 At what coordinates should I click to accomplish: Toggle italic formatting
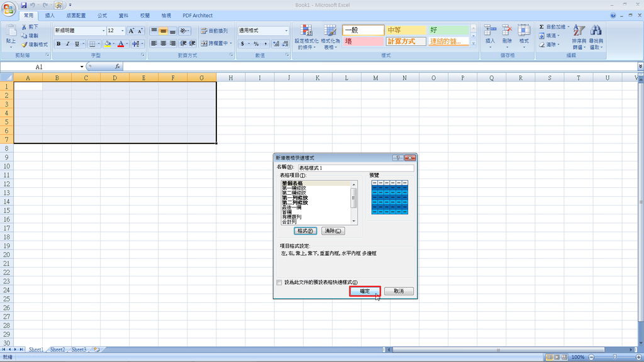[67, 43]
